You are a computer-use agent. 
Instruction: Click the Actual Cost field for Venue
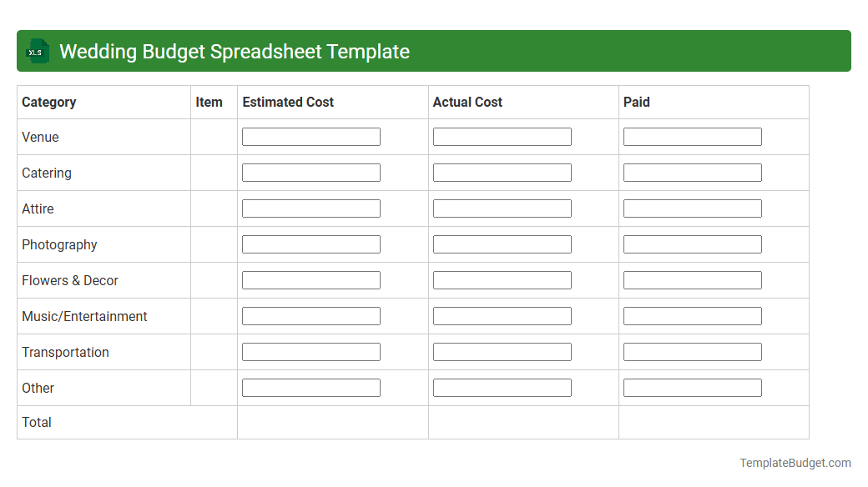point(502,136)
